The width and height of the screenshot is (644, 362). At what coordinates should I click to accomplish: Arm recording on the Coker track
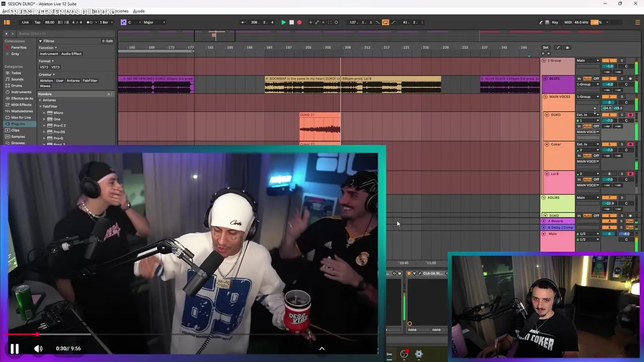click(x=630, y=144)
